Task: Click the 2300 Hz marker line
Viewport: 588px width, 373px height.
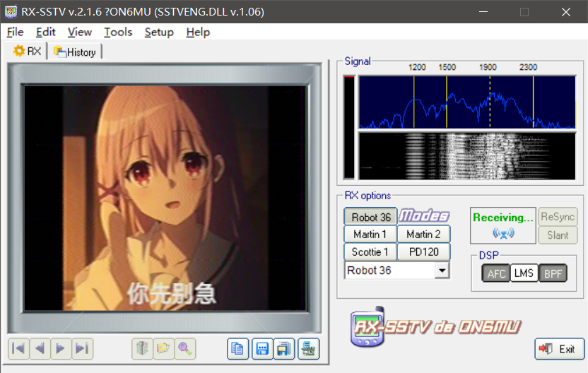Action: coord(534,102)
